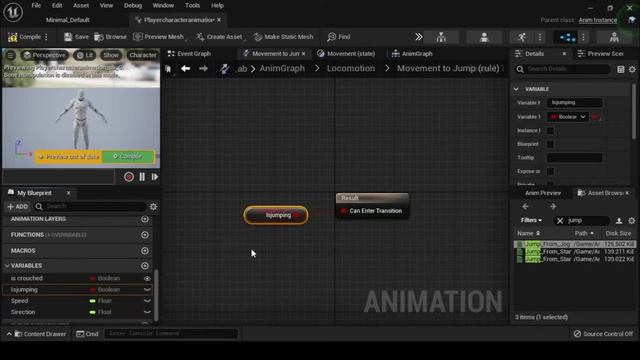
Task: Click Preview out of date notice
Action: [x=69, y=157]
